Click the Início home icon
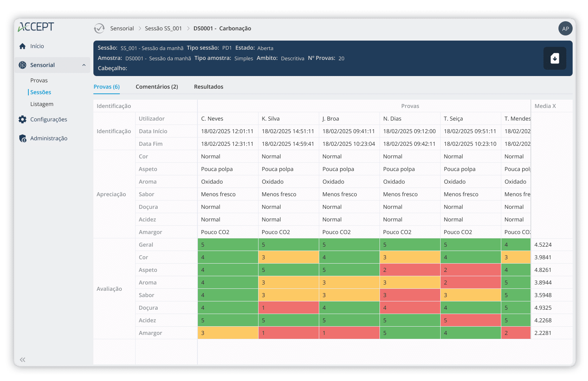588x381 pixels. 22,46
